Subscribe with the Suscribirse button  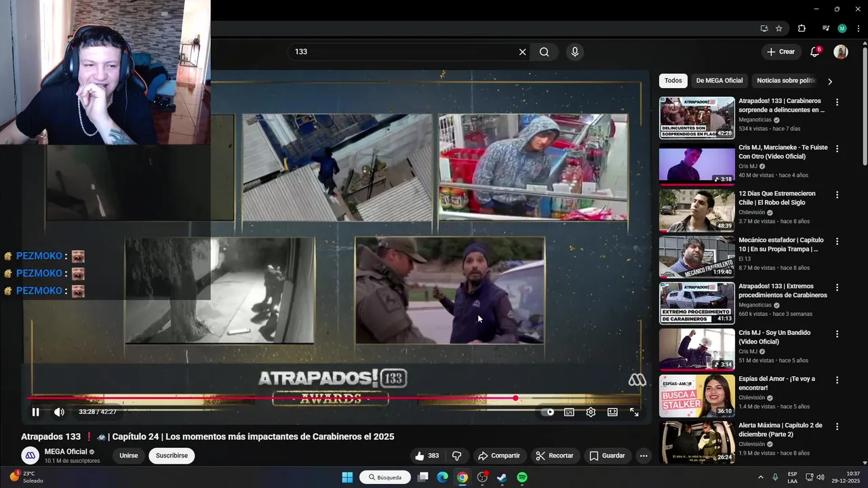click(172, 455)
